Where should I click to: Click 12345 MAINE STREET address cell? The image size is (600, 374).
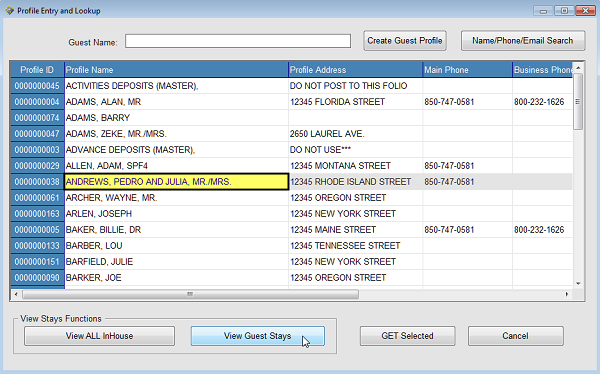[x=355, y=230]
